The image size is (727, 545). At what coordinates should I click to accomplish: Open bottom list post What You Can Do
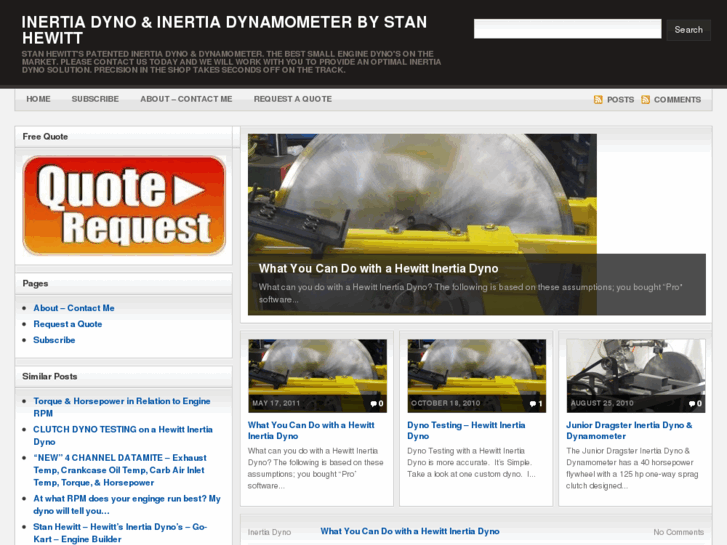410,531
